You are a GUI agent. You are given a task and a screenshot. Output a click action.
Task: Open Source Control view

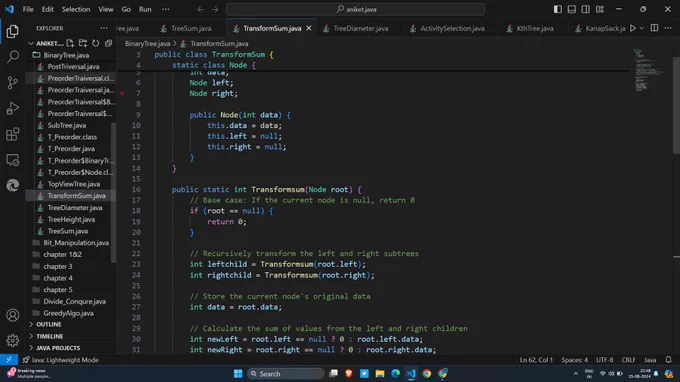pyautogui.click(x=13, y=82)
